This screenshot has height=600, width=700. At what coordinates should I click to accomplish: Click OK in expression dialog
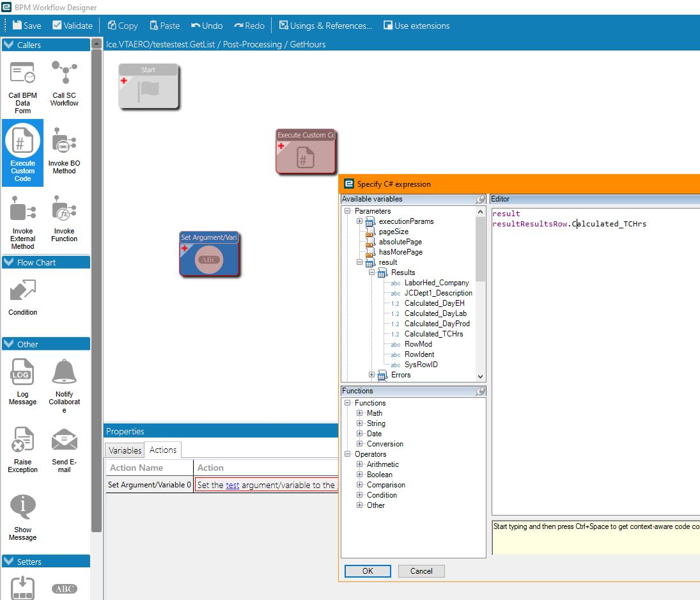pos(368,571)
